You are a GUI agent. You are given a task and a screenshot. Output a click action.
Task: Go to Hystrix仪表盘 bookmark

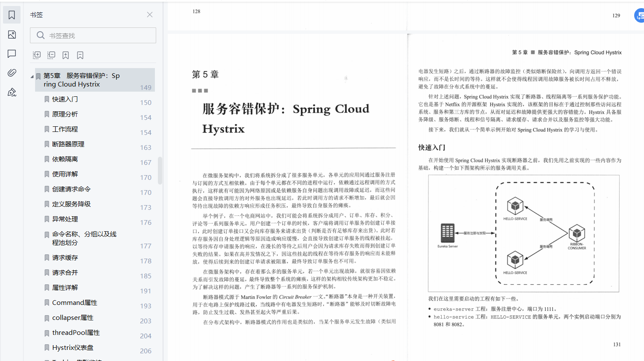coord(73,348)
